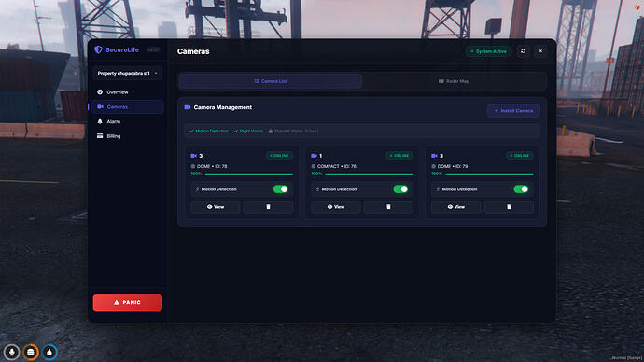This screenshot has height=362, width=644.
Task: View the DOME ID 79 camera feed
Action: tap(455, 207)
